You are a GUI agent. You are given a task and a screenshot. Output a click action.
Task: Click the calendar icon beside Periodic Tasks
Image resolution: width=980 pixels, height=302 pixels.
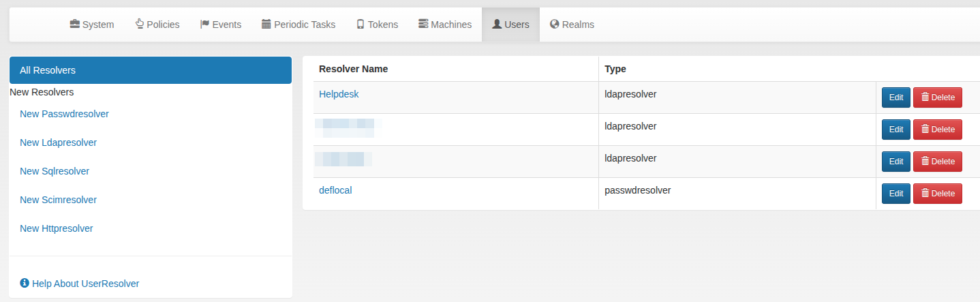[x=266, y=25]
